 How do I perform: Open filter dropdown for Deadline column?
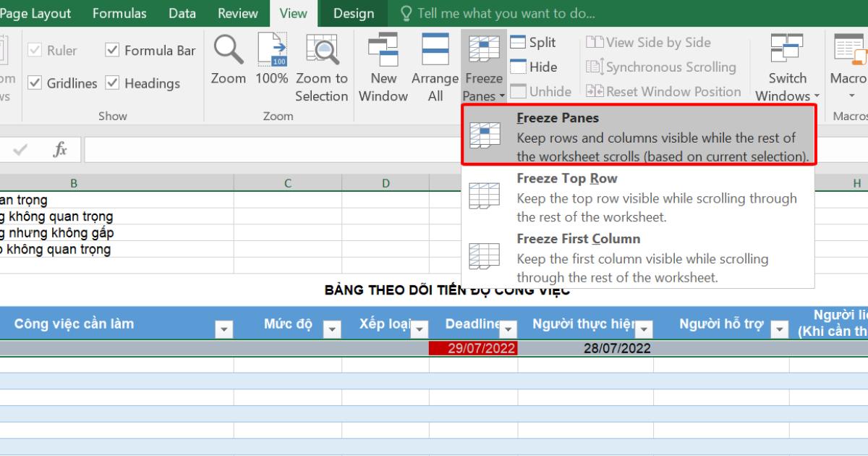pos(509,329)
